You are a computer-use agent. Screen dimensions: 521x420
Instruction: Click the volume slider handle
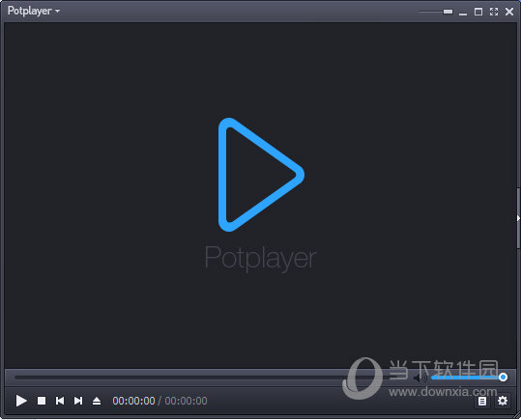pos(503,377)
